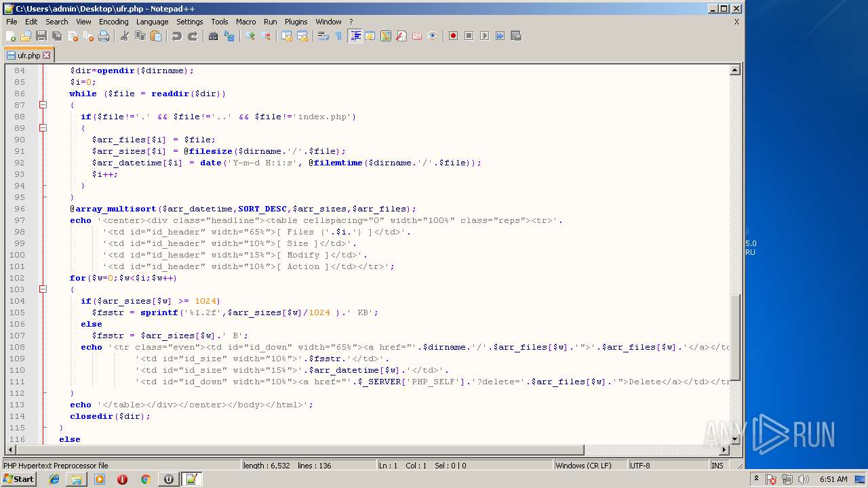Image resolution: width=868 pixels, height=488 pixels.
Task: Undo the last action with toolbar icon
Action: click(x=177, y=36)
